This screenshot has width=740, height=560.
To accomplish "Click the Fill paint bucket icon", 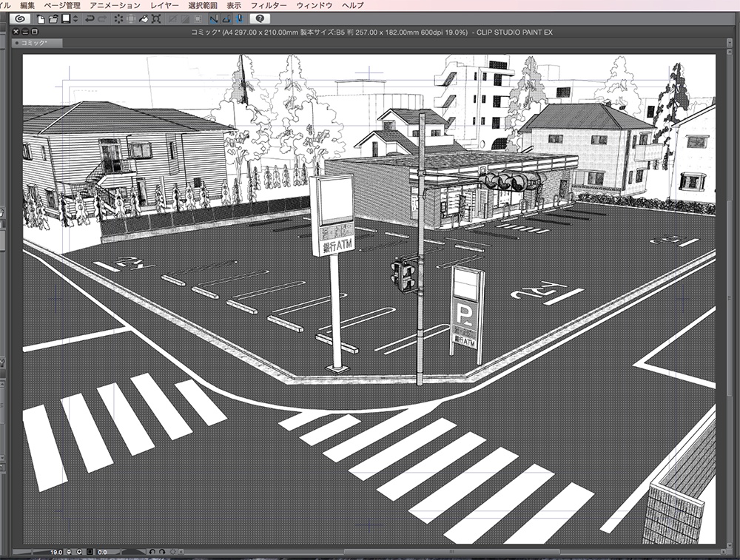I will [x=144, y=18].
